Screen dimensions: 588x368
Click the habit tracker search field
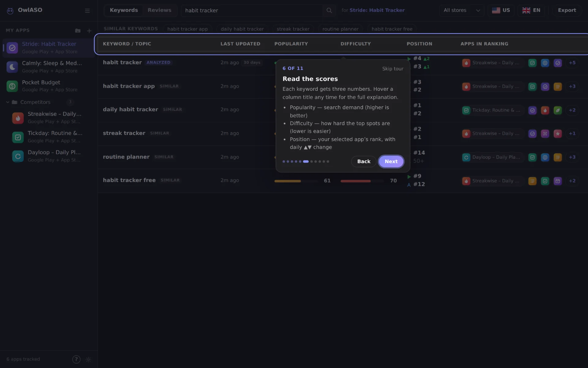[253, 10]
